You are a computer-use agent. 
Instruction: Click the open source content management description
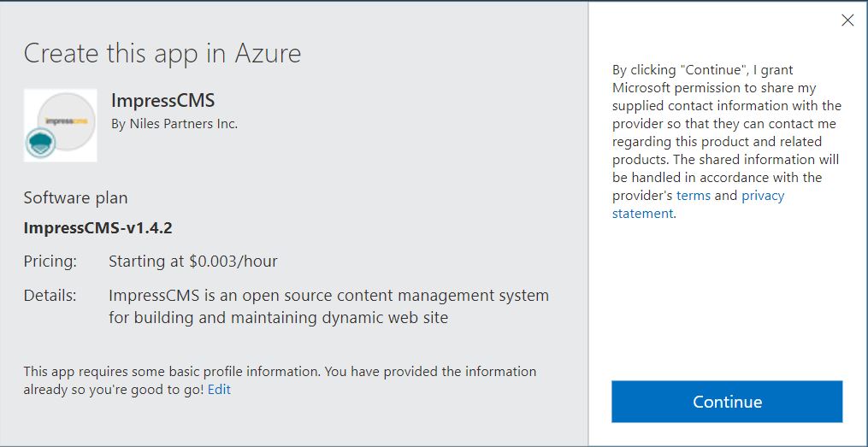coord(328,306)
